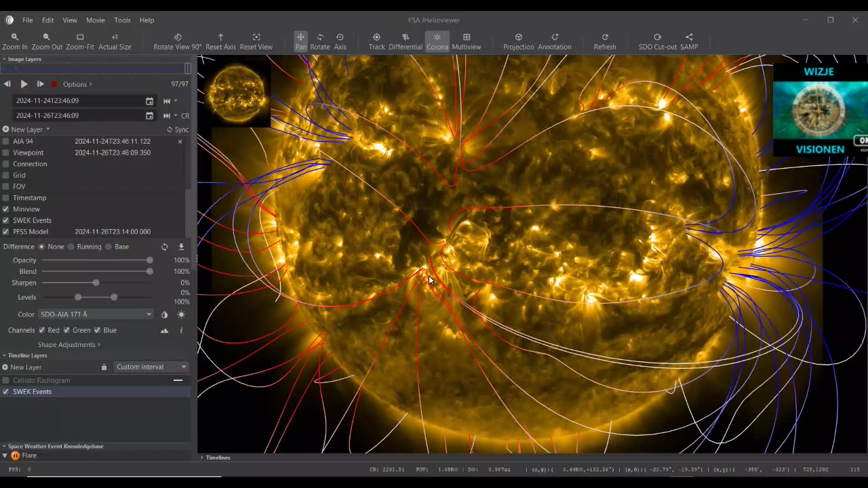
Task: Open the Movie menu
Action: tap(96, 20)
